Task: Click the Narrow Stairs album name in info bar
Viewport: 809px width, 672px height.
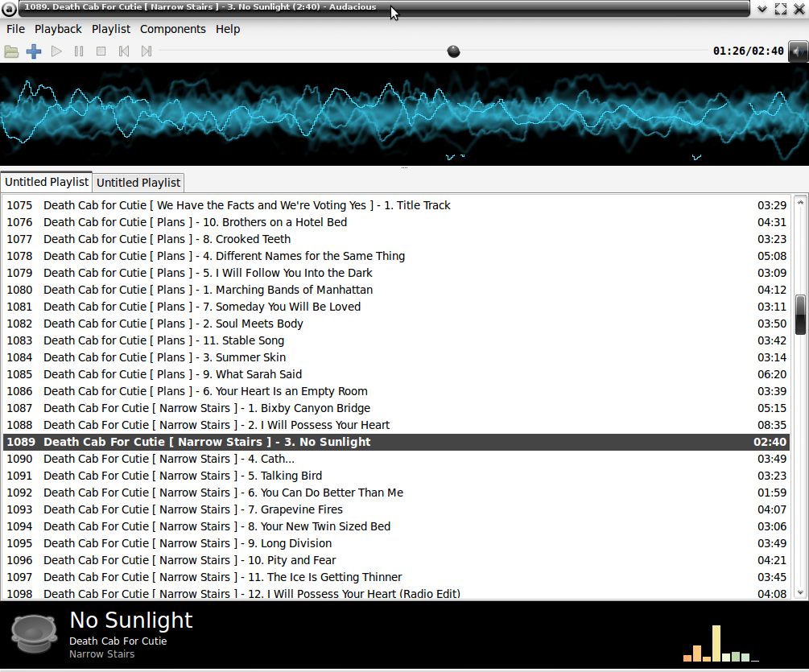Action: coord(102,654)
